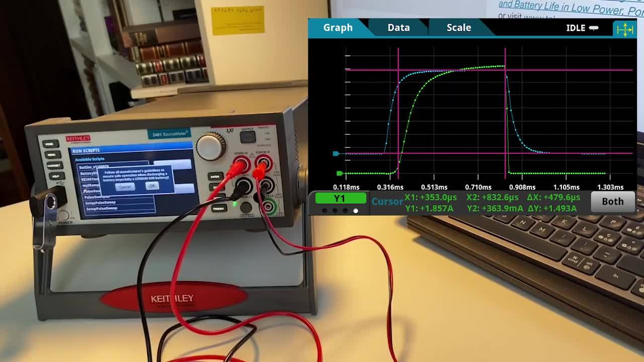The height and width of the screenshot is (362, 644).
Task: Toggle cursor mode with Both button
Action: (612, 202)
